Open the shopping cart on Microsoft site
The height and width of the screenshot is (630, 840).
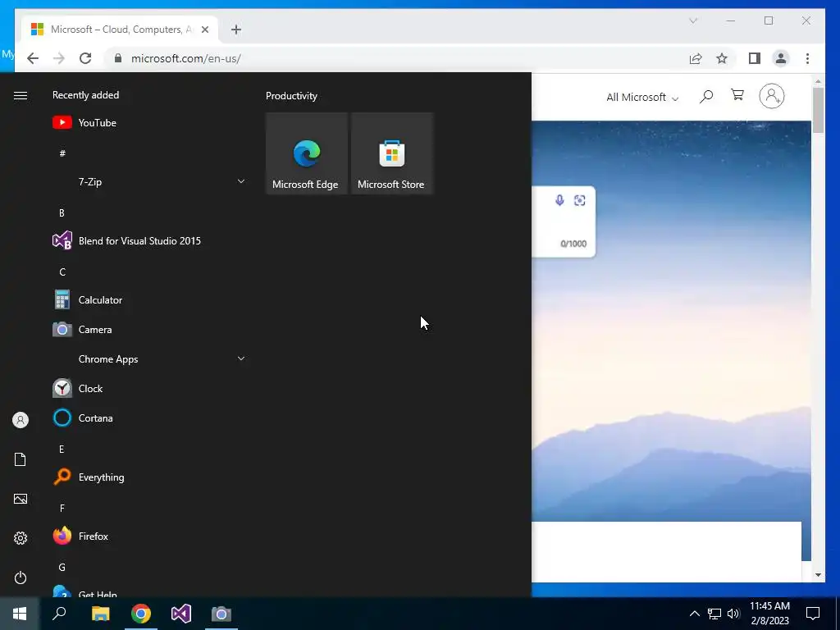pyautogui.click(x=737, y=95)
